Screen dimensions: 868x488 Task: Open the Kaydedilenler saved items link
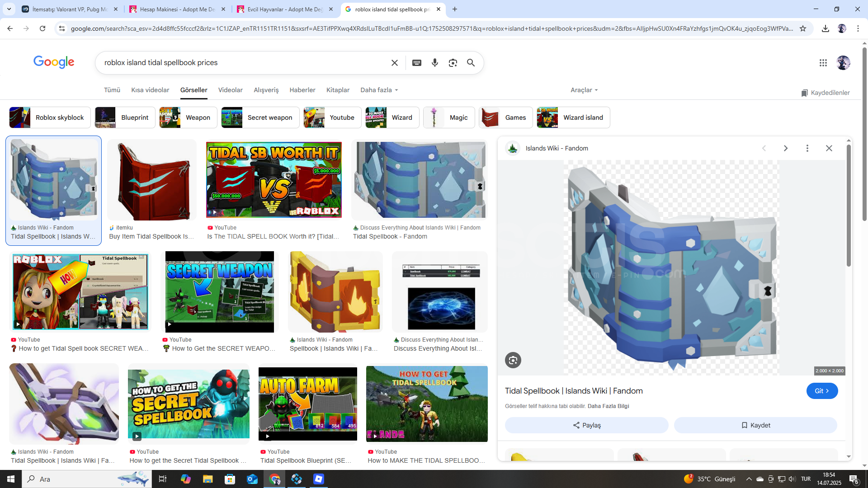826,93
